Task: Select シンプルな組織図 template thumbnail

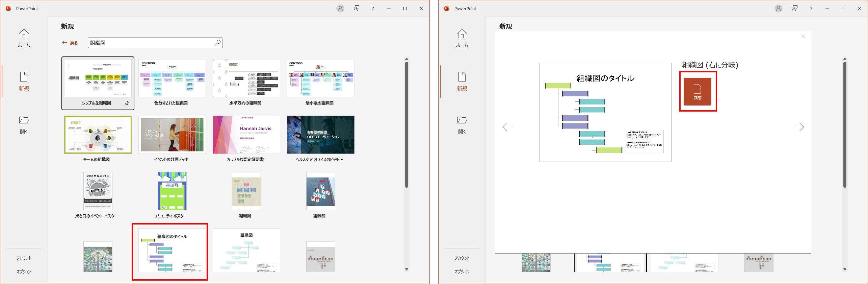Action: coord(98,78)
